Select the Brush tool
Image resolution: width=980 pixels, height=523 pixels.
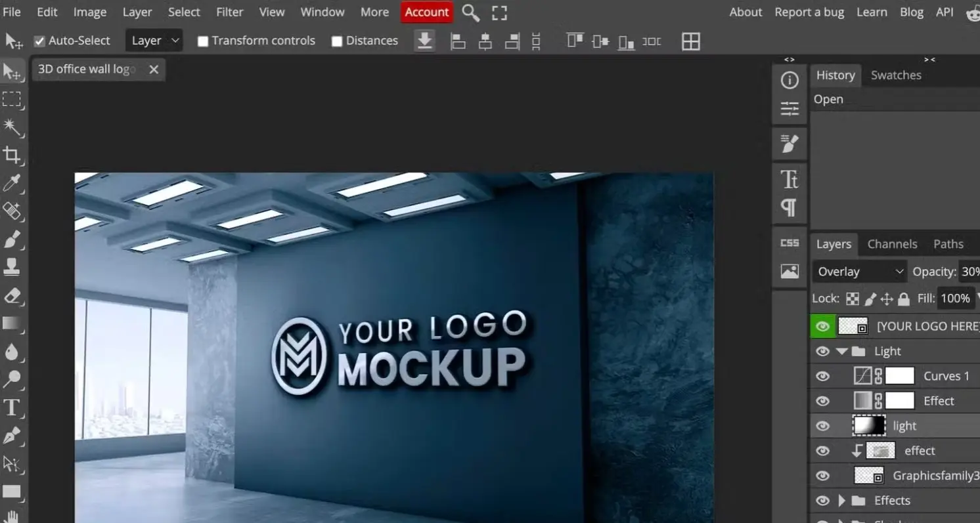pos(12,240)
